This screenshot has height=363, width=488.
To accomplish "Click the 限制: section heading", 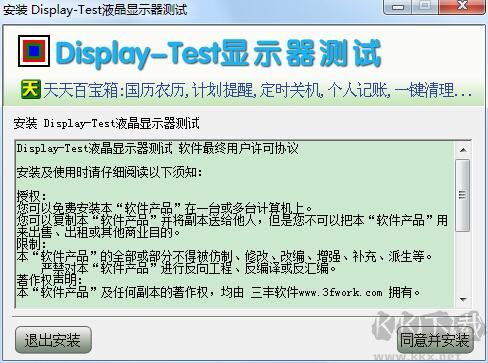I will 32,244.
